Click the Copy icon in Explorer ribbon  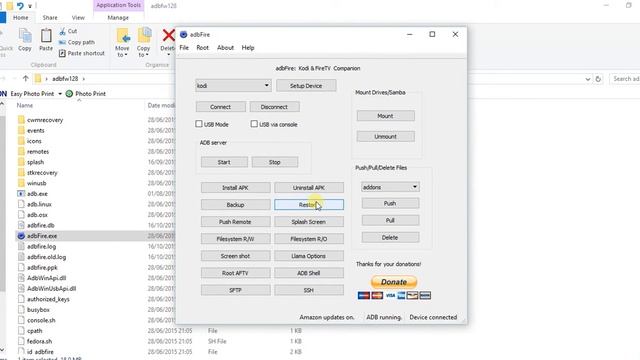point(25,36)
